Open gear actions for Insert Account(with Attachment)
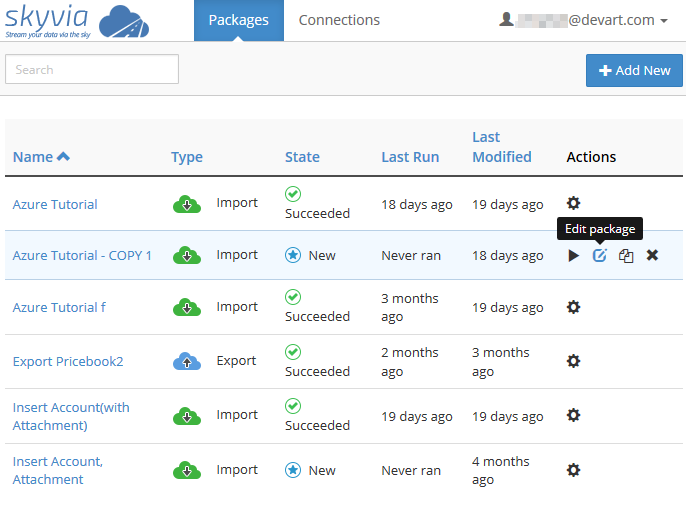The height and width of the screenshot is (509, 686). [573, 415]
